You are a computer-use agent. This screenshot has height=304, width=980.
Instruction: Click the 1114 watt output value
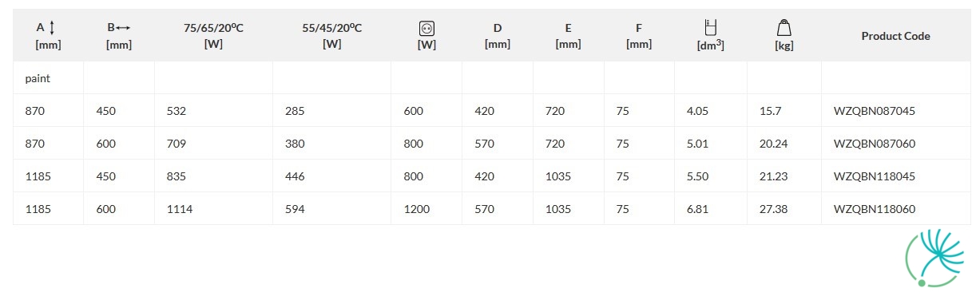tap(179, 209)
